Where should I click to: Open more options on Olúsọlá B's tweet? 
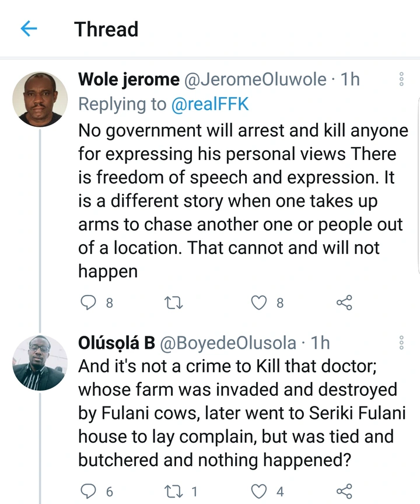pos(401,343)
